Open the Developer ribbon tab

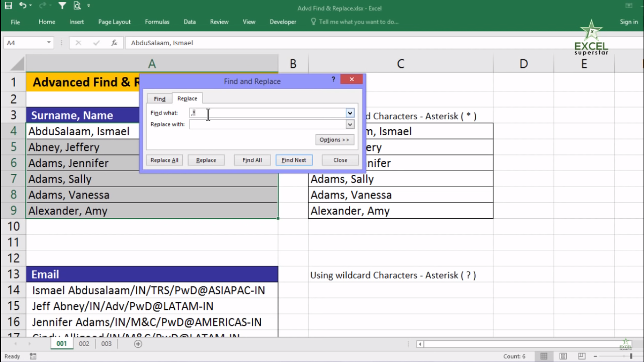[283, 22]
